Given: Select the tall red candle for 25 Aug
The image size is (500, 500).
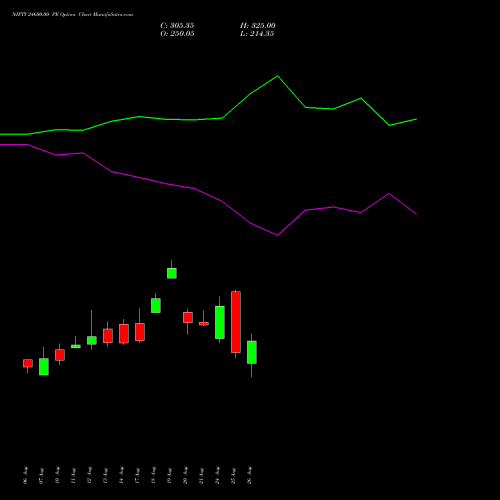Looking at the screenshot, I should (x=236, y=322).
